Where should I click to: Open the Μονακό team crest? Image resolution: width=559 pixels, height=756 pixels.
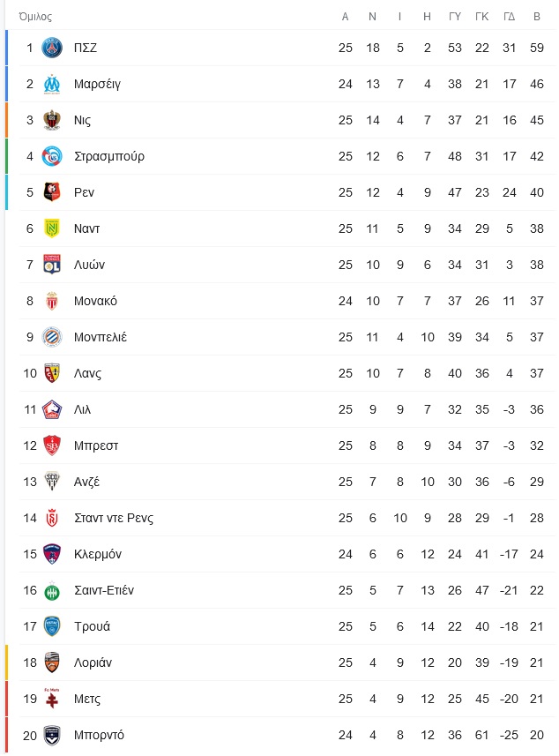coord(51,301)
